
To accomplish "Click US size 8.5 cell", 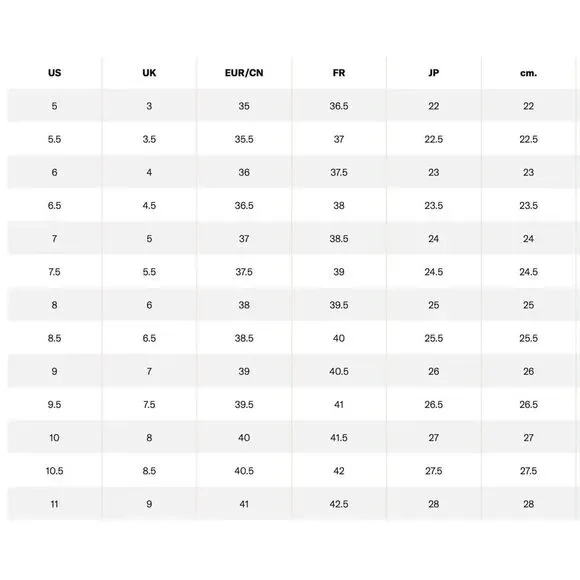I will click(54, 338).
